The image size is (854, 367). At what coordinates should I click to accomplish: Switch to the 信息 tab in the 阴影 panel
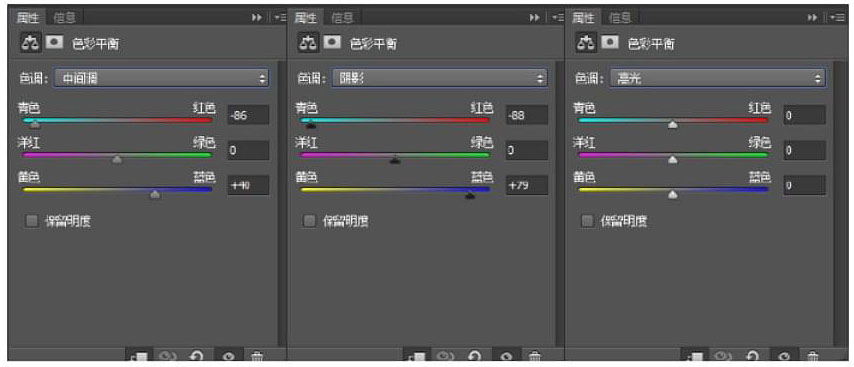tap(343, 18)
